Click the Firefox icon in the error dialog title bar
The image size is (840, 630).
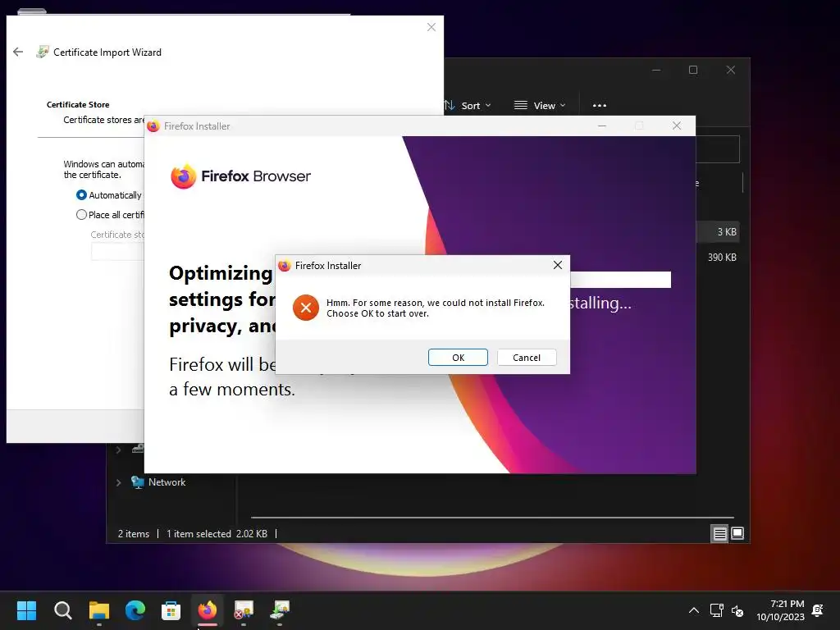285,266
